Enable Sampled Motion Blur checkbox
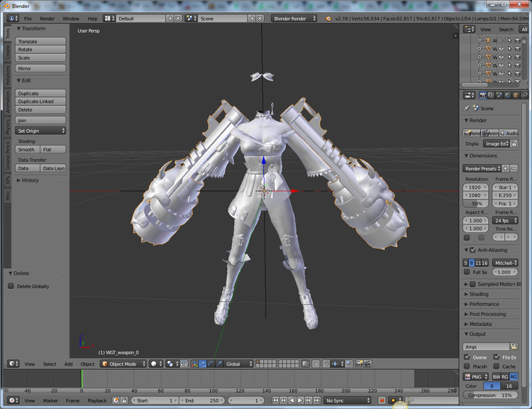 click(472, 284)
